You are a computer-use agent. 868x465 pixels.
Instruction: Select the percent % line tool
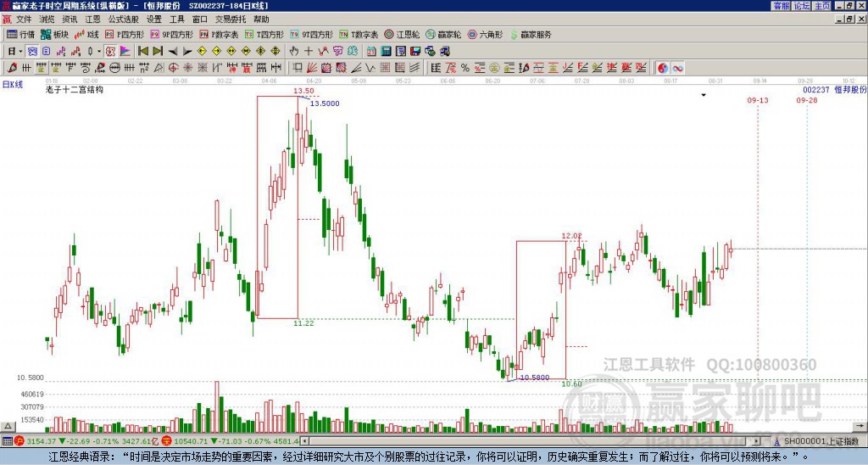click(465, 68)
